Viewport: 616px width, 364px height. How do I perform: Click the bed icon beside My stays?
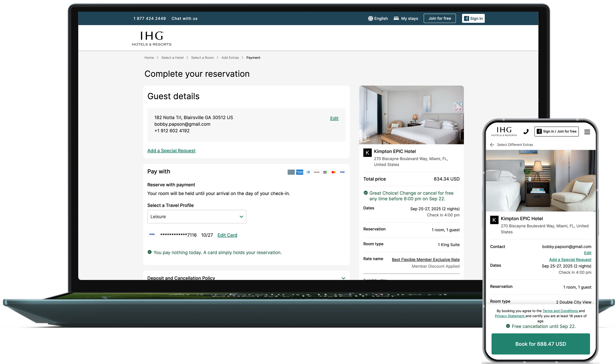point(396,18)
